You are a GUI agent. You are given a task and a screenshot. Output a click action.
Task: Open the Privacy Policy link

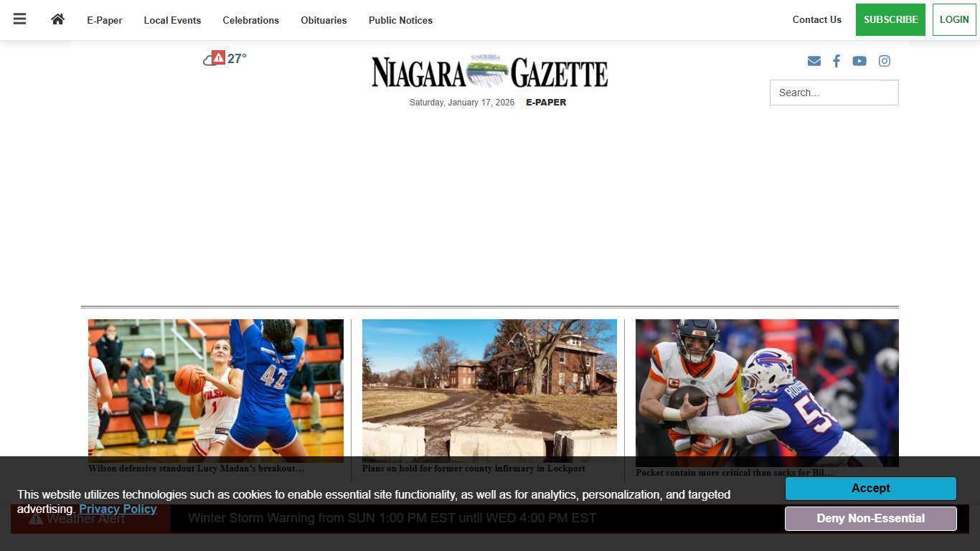point(117,509)
